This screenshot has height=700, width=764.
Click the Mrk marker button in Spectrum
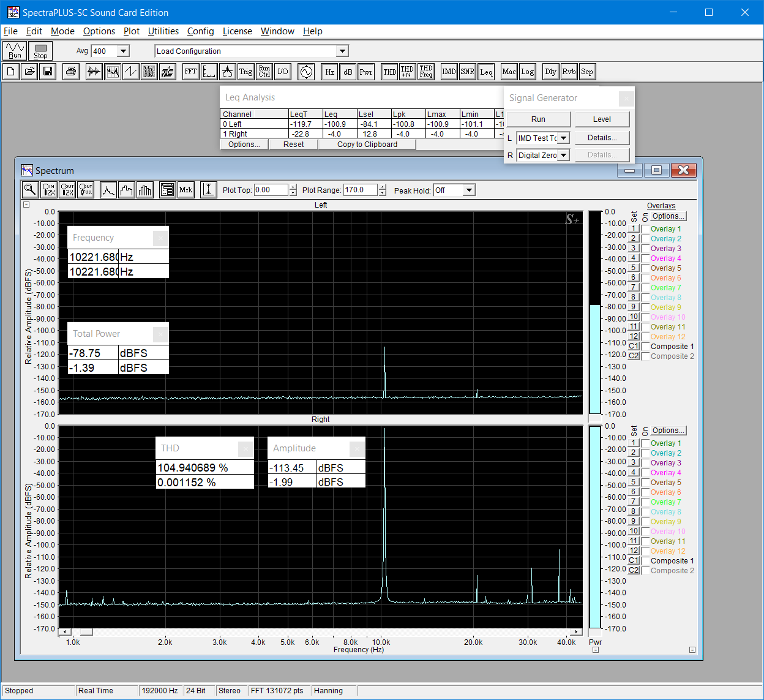click(x=185, y=190)
